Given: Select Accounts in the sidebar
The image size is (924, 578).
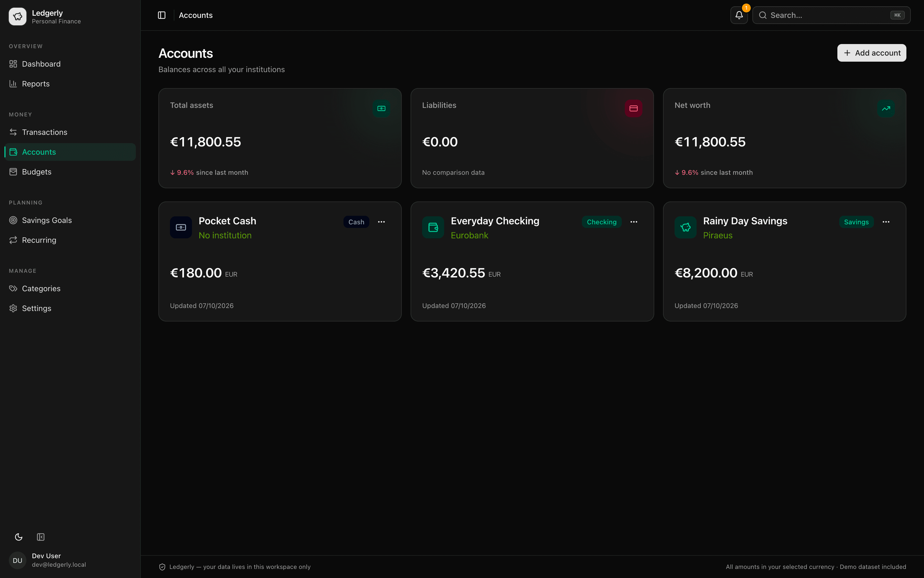Looking at the screenshot, I should pyautogui.click(x=70, y=152).
